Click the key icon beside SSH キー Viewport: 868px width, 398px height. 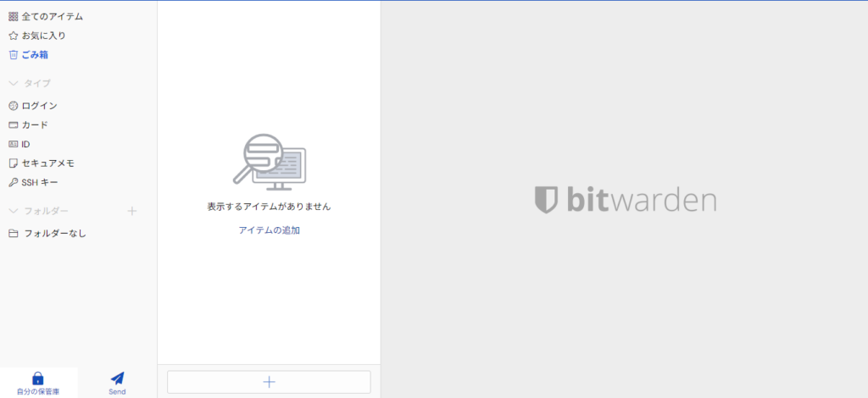tap(14, 182)
